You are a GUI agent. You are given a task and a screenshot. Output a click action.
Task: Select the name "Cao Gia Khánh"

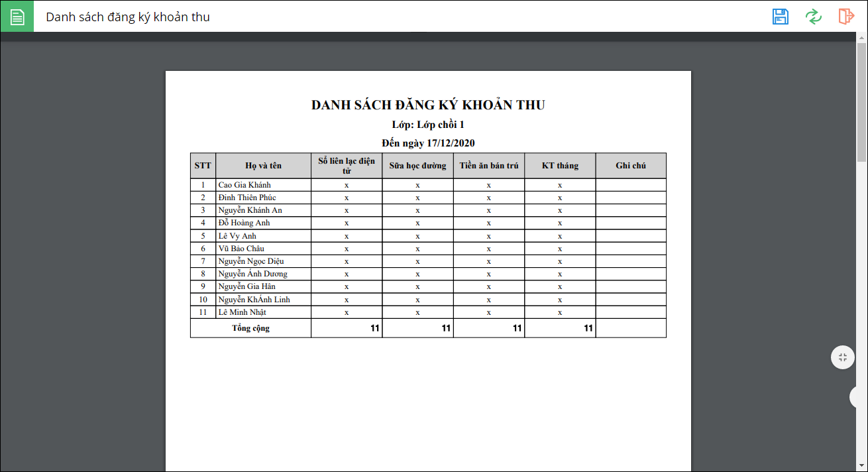[x=244, y=185]
